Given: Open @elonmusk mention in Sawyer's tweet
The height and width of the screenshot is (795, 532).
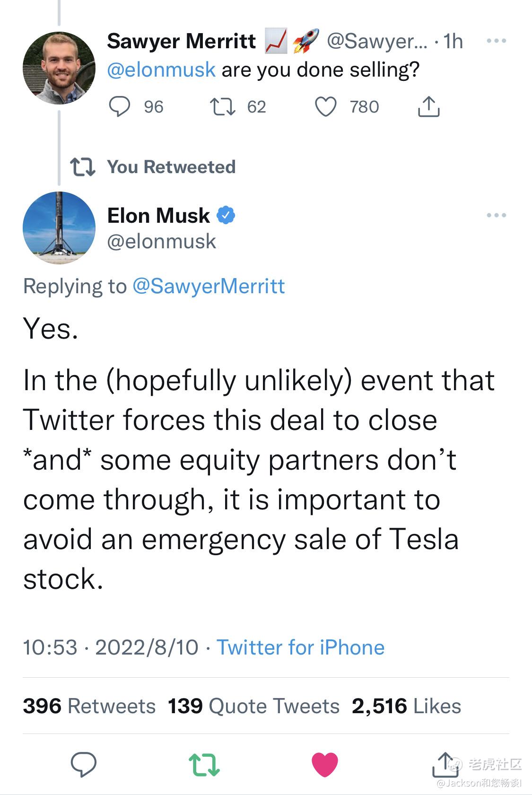Looking at the screenshot, I should pos(161,70).
